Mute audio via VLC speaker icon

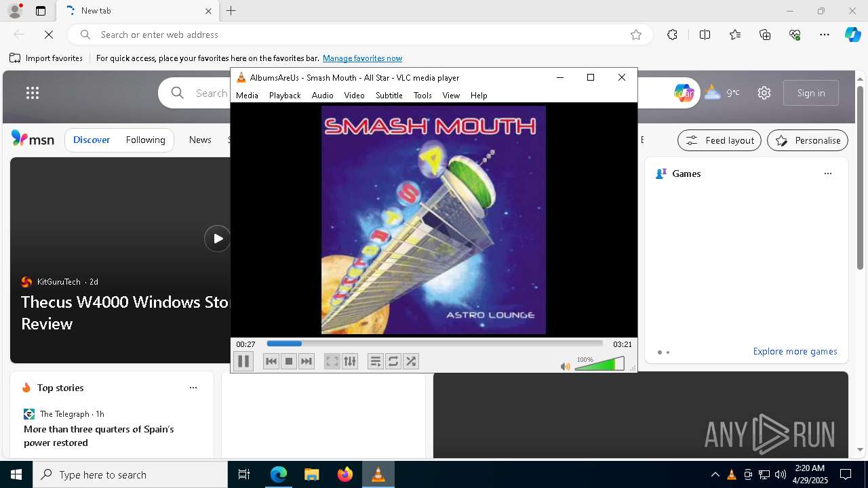pyautogui.click(x=565, y=367)
